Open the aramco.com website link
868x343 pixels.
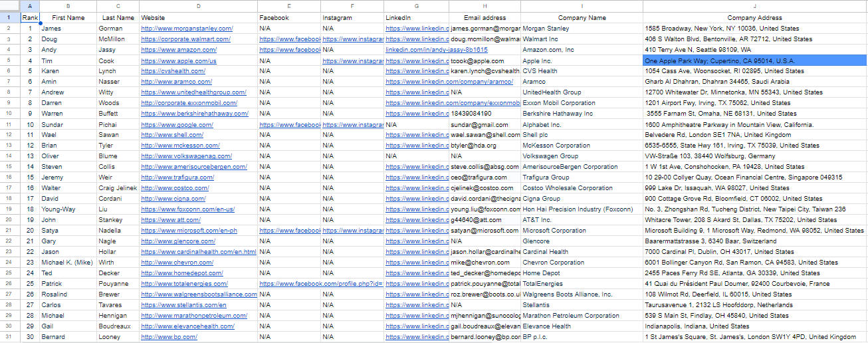coord(177,82)
